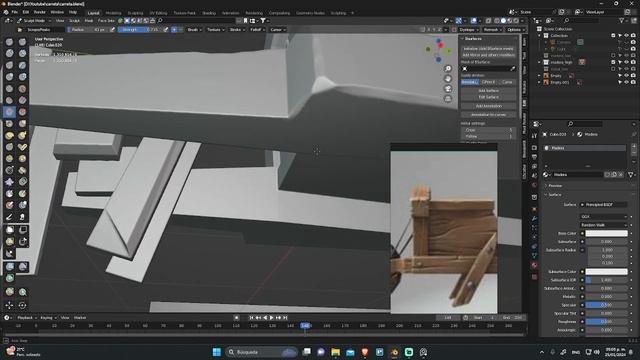Open the Principled BSDF surface dropdown

[605, 204]
